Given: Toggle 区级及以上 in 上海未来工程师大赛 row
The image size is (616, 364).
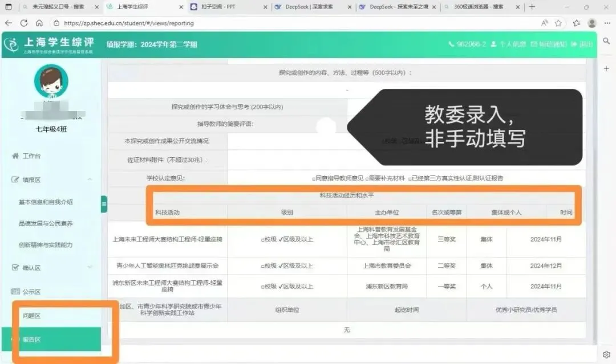Looking at the screenshot, I should click(x=296, y=239).
